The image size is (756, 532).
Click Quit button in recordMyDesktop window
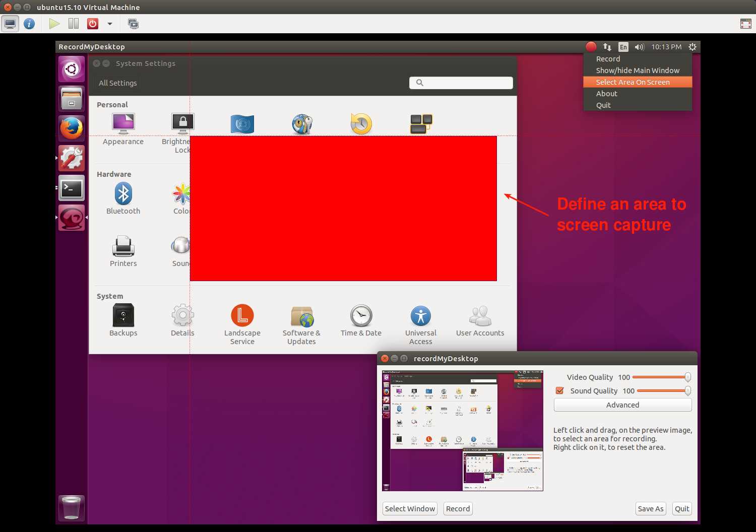pos(682,509)
